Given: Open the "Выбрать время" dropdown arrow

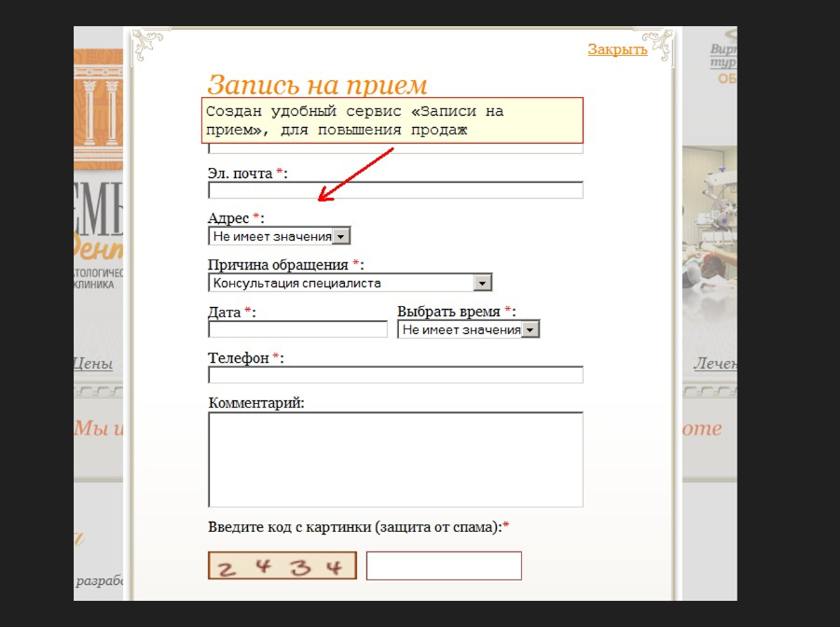Looking at the screenshot, I should pos(531,328).
